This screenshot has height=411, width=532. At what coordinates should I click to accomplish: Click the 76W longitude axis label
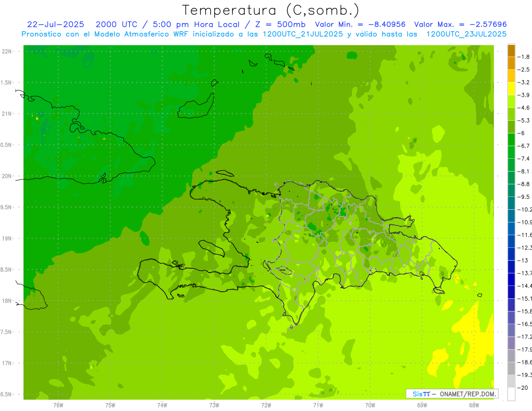click(x=58, y=405)
